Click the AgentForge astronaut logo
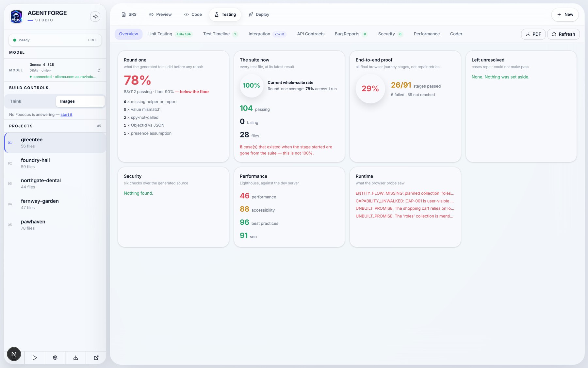Image resolution: width=588 pixels, height=368 pixels. coord(16,16)
